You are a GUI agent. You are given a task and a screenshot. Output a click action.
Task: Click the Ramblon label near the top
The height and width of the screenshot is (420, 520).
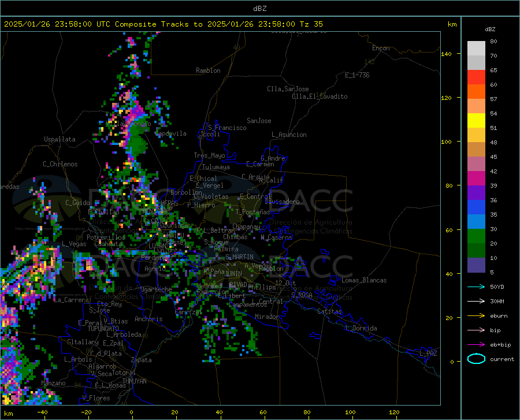pyautogui.click(x=208, y=70)
